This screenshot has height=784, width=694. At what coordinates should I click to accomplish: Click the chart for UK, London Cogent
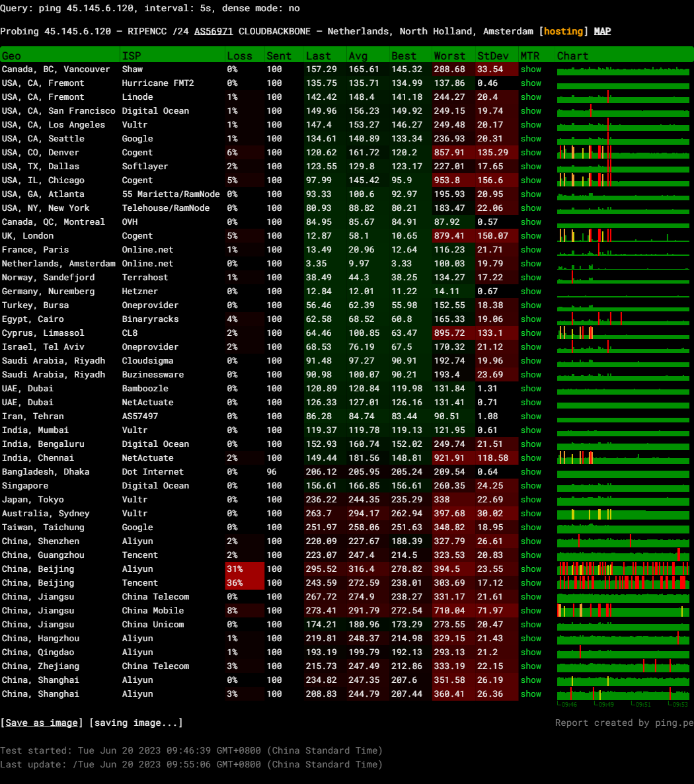pyautogui.click(x=623, y=235)
